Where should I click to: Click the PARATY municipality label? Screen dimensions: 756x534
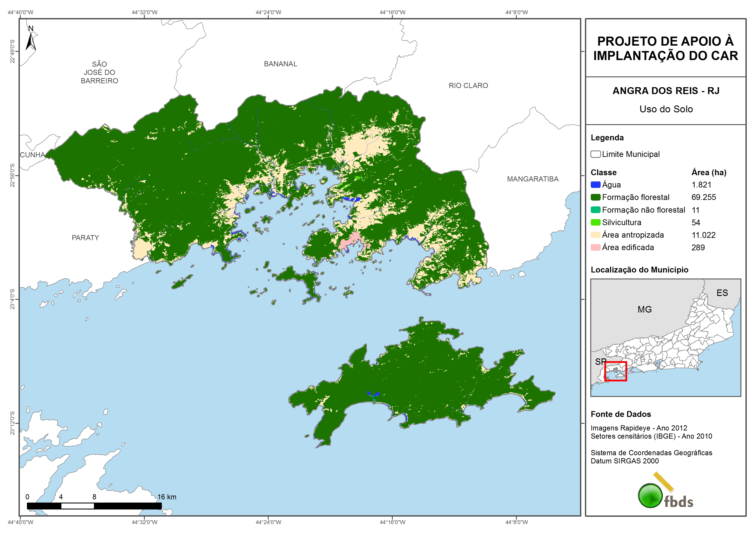[x=85, y=238]
